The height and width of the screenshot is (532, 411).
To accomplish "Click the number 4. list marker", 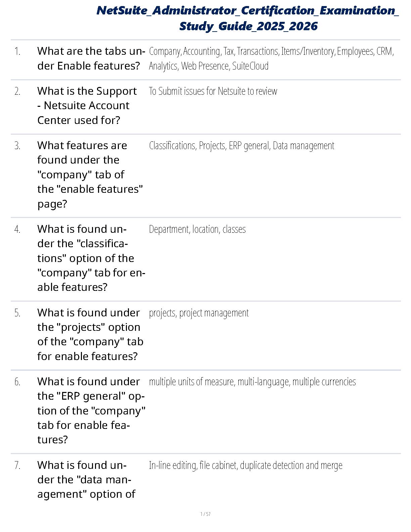I will tap(17, 229).
